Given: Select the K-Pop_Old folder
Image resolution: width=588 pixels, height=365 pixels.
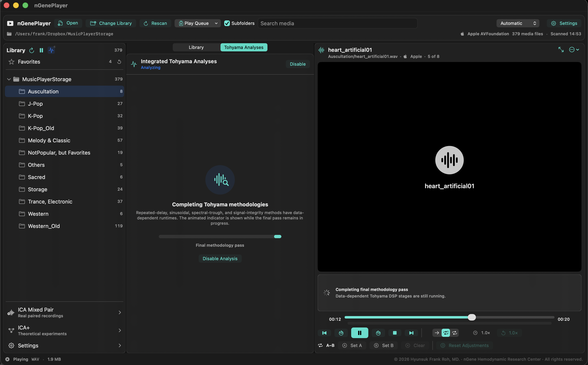Looking at the screenshot, I should 65,128.
